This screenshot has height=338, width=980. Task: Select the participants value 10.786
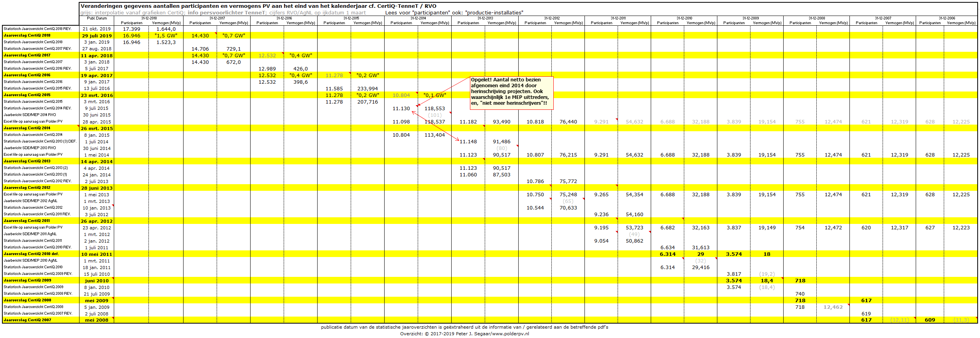[535, 181]
